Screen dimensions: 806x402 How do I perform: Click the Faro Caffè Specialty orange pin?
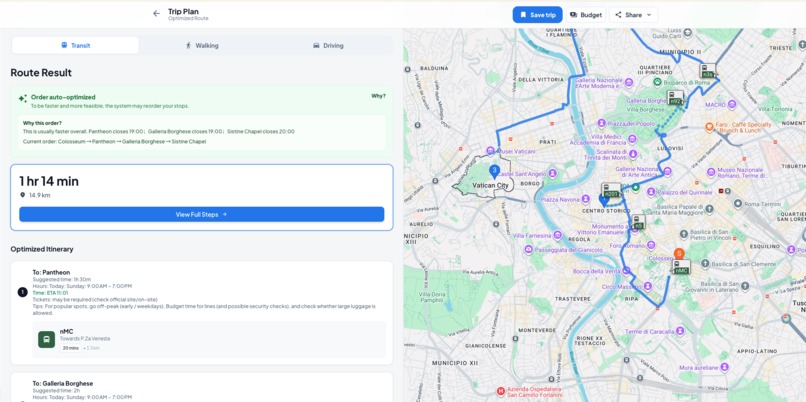709,126
